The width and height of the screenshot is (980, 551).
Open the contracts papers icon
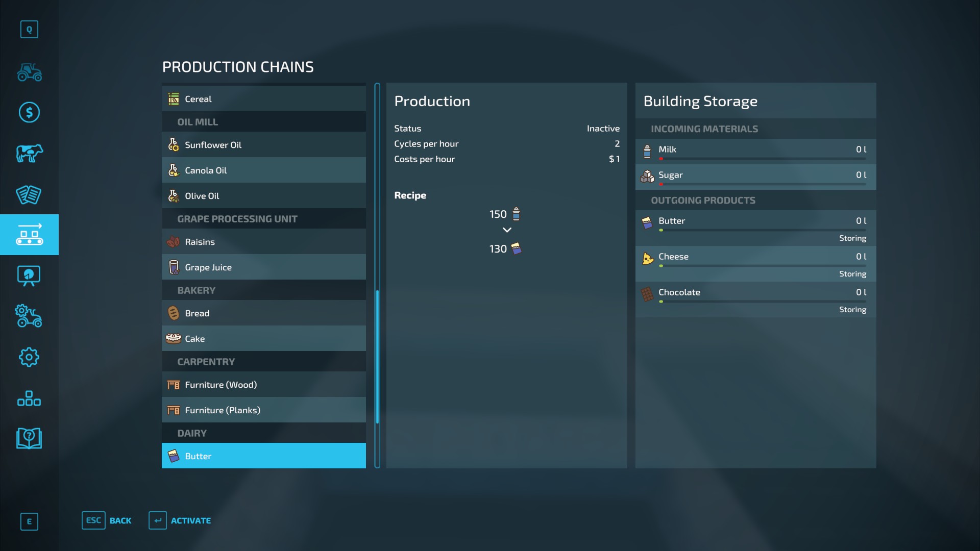29,194
